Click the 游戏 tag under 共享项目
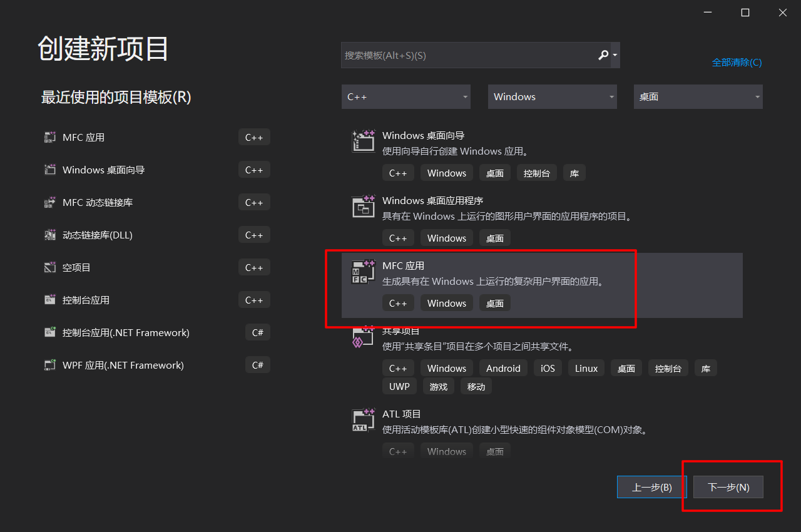The image size is (801, 532). coord(439,386)
